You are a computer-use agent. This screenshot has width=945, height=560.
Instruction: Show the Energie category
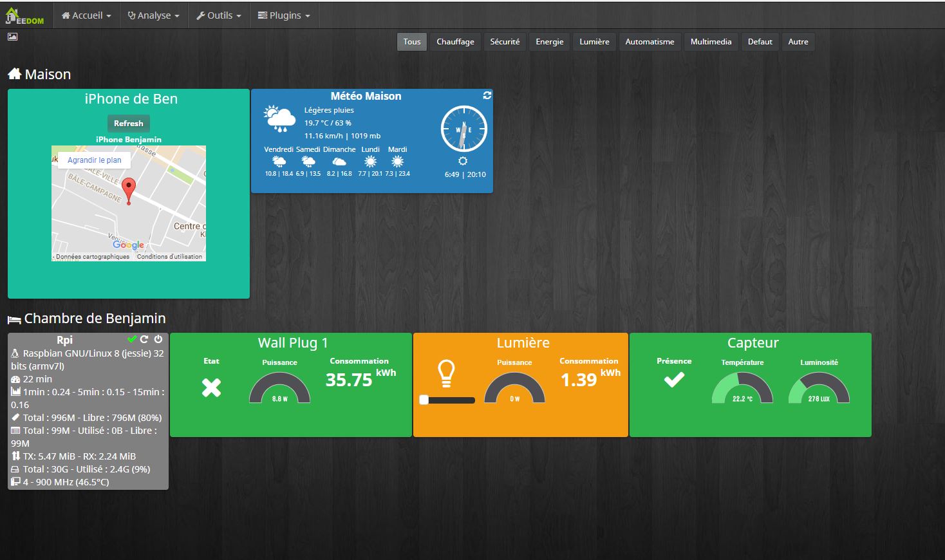tap(550, 42)
